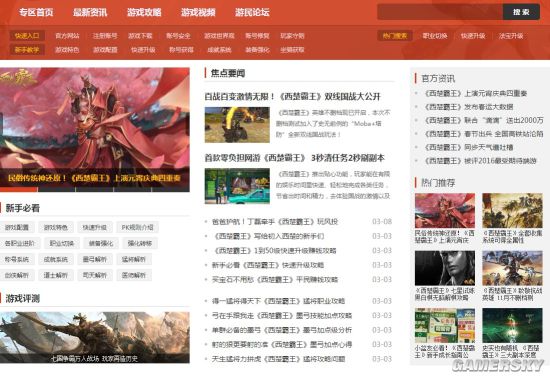This screenshot has height=377, width=550.
Task: Open the 专区首页 navigation tab
Action: coord(36,12)
